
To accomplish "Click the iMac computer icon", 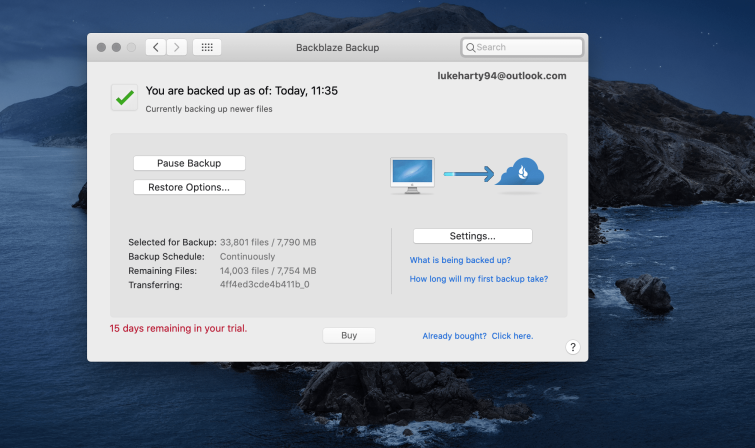I will click(412, 175).
